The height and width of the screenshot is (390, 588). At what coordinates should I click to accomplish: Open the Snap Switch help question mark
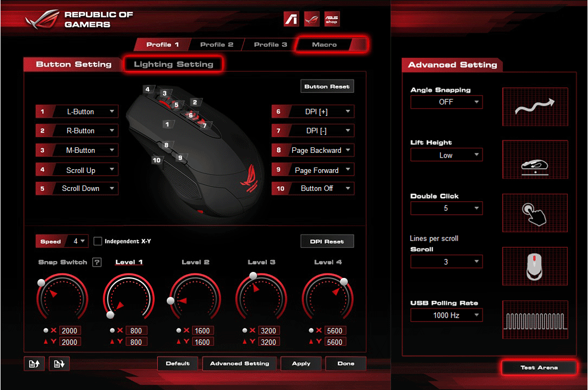coord(97,262)
